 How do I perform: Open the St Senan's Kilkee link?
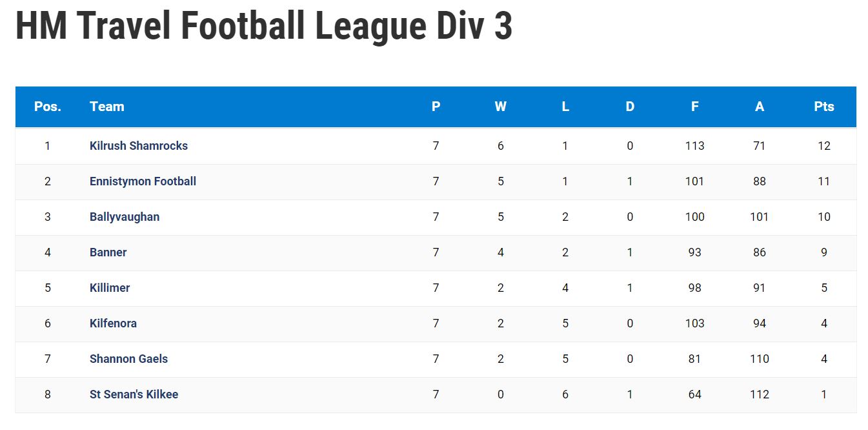tap(134, 394)
